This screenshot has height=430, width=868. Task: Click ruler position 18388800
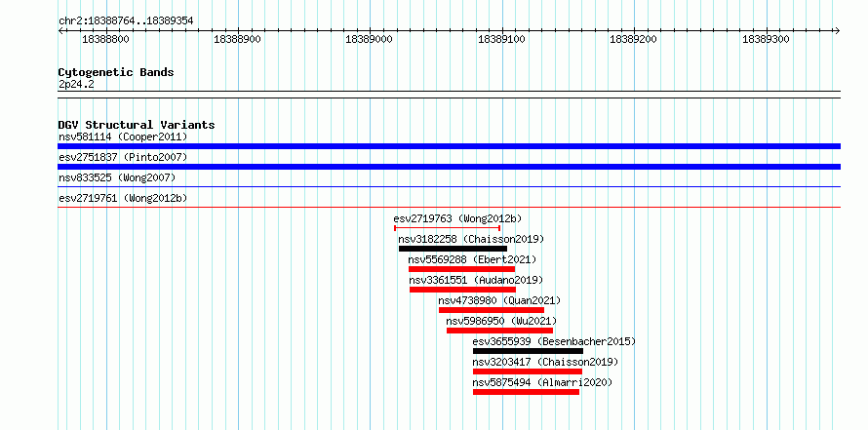point(105,39)
